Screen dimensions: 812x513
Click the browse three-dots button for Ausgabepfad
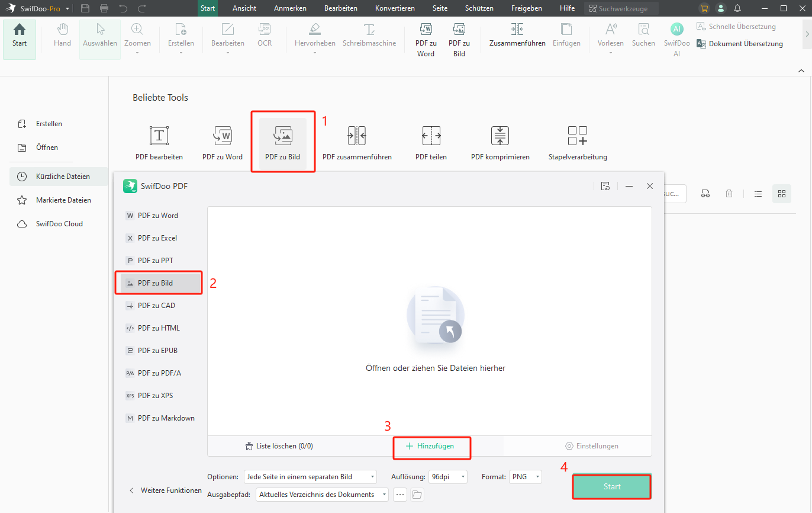pyautogui.click(x=400, y=495)
